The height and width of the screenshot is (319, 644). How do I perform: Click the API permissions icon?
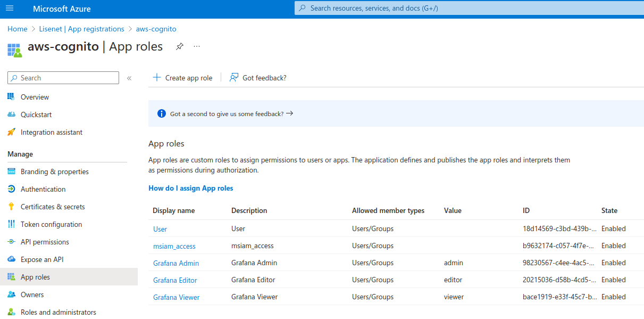pos(11,242)
